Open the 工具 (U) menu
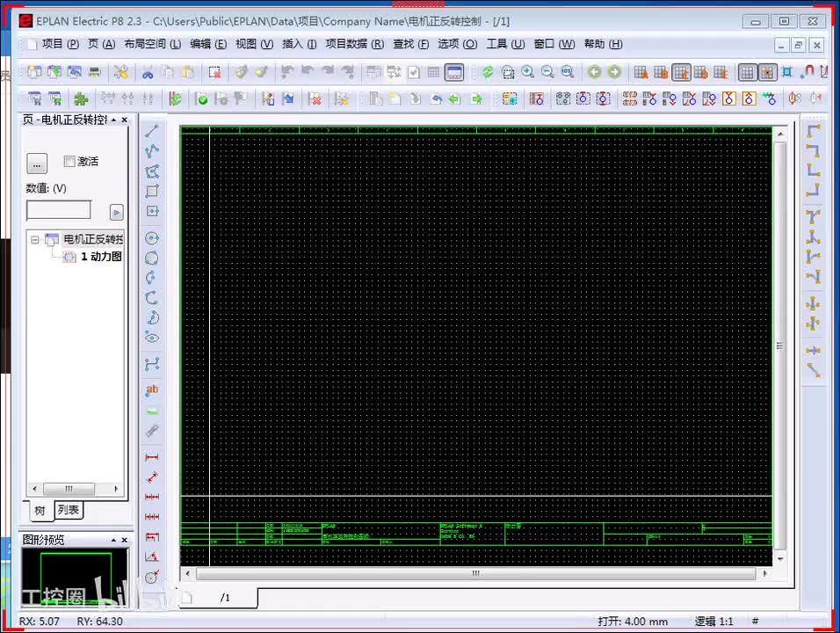The height and width of the screenshot is (633, 840). (x=505, y=44)
